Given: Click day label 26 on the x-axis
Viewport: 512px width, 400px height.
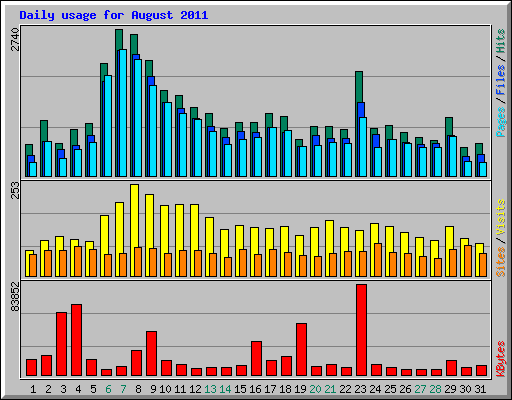Looking at the screenshot, I should [405, 389].
